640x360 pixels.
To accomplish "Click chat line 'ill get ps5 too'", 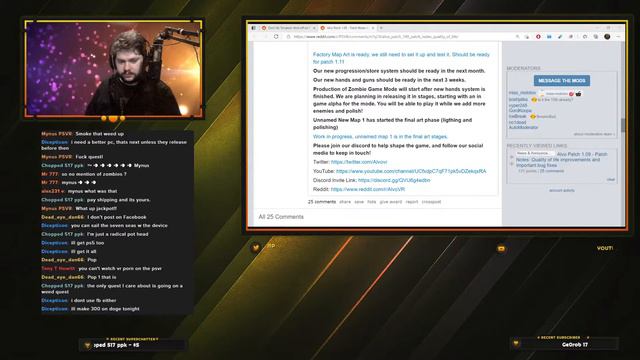I will (87, 243).
